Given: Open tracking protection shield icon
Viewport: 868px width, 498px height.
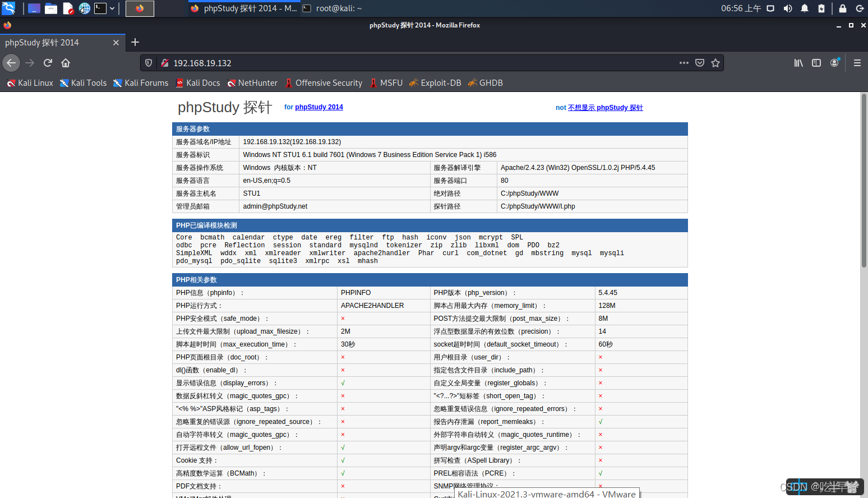Looking at the screenshot, I should [149, 63].
